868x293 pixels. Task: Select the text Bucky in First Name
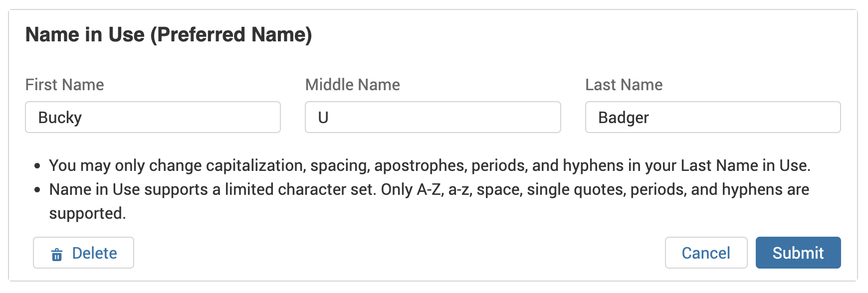tap(61, 118)
